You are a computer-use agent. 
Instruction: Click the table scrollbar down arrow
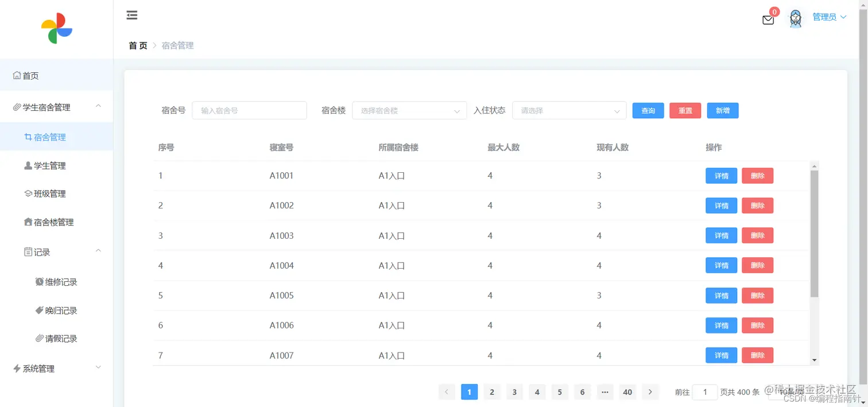pyautogui.click(x=814, y=361)
